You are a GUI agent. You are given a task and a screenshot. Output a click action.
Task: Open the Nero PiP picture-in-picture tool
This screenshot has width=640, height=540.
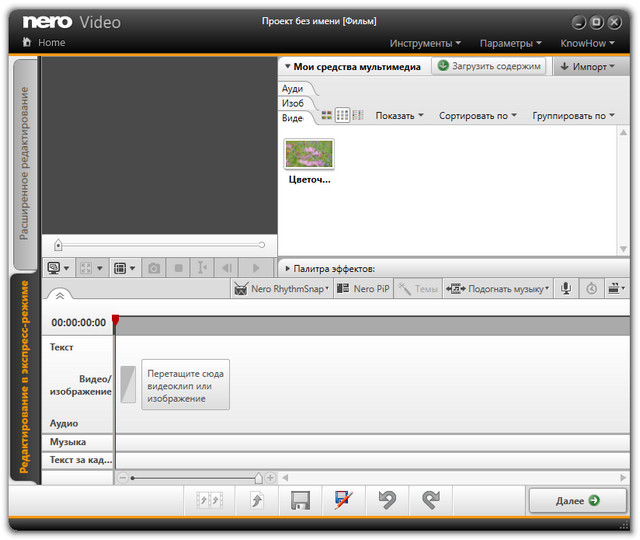pyautogui.click(x=363, y=289)
